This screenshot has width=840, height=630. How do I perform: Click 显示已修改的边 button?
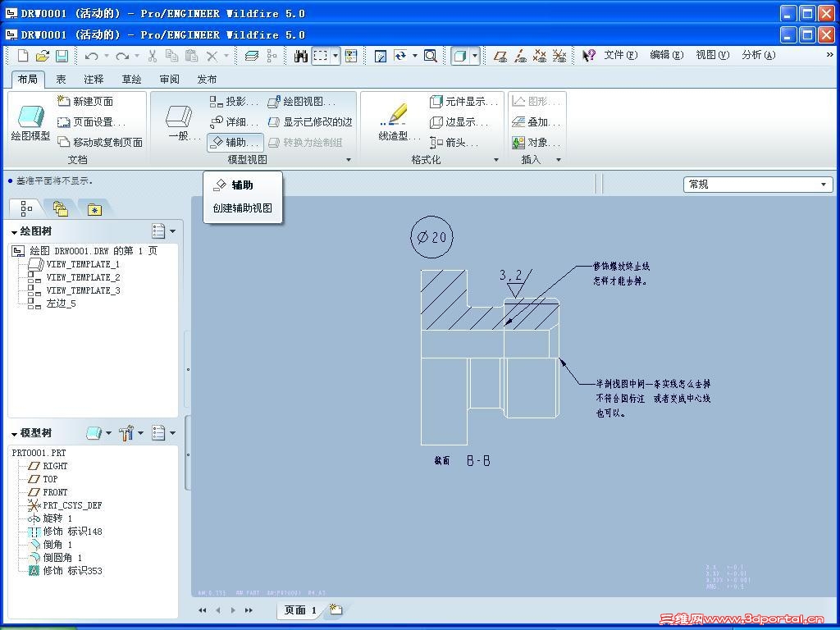[x=309, y=122]
